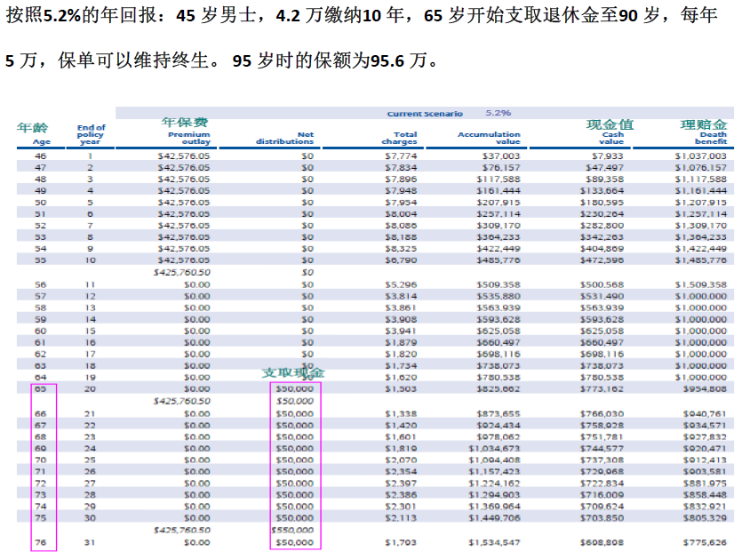
Task: Select accumulation value $117,588
Action: coord(499,179)
